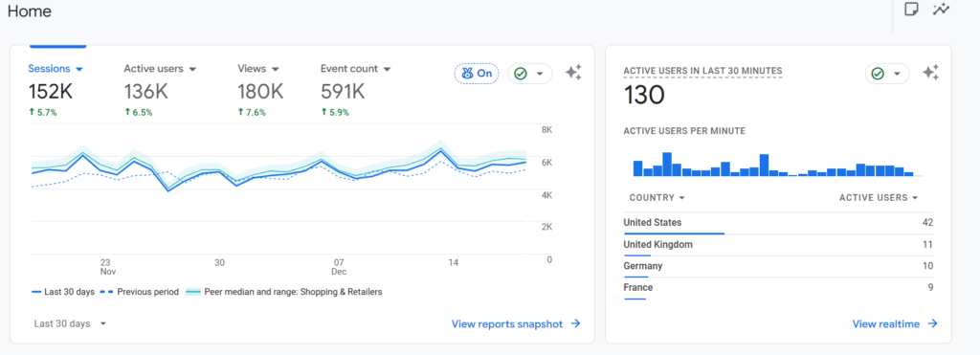Click the tallest bar in users per minute chart

(667, 165)
